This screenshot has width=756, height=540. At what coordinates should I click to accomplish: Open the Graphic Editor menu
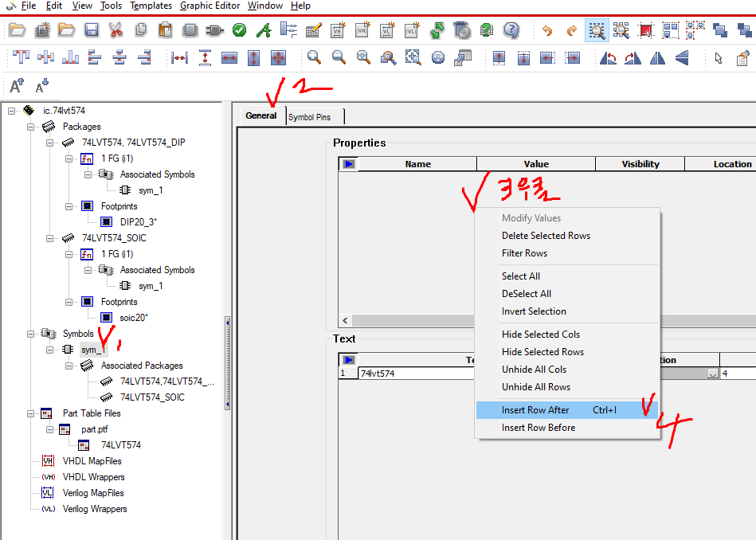(x=210, y=6)
